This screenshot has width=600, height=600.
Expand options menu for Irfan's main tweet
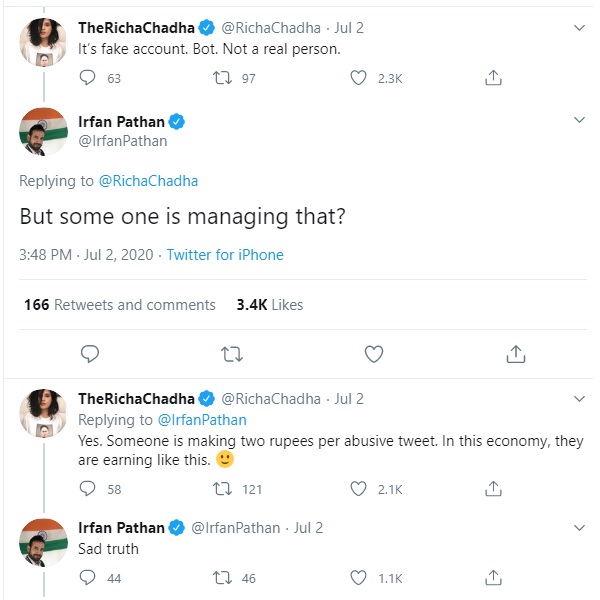579,121
